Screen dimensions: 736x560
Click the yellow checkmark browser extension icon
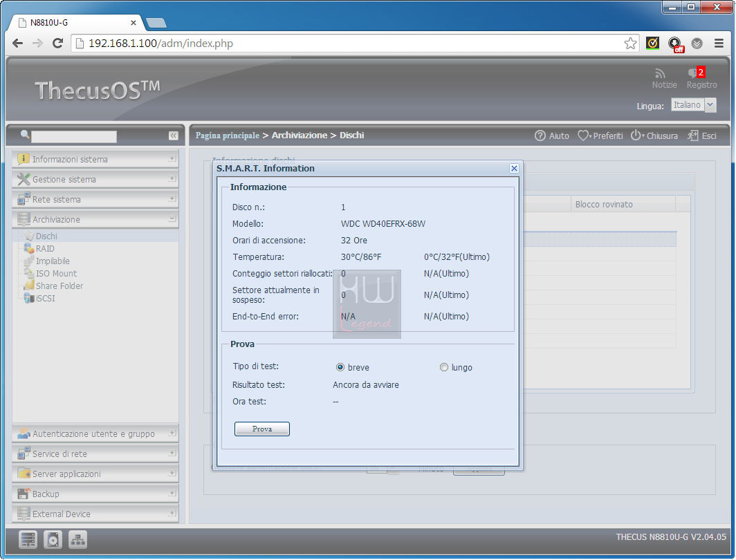(x=652, y=44)
